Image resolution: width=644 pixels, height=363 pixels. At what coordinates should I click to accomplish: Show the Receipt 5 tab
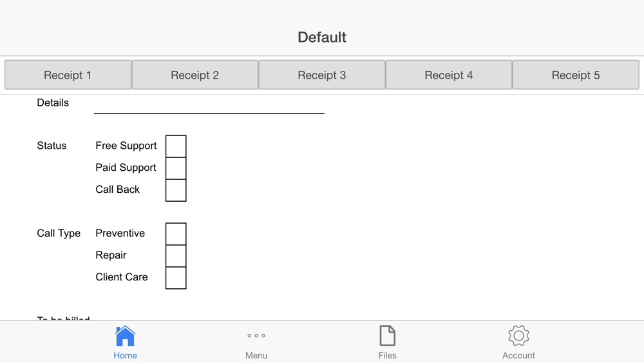coord(576,75)
